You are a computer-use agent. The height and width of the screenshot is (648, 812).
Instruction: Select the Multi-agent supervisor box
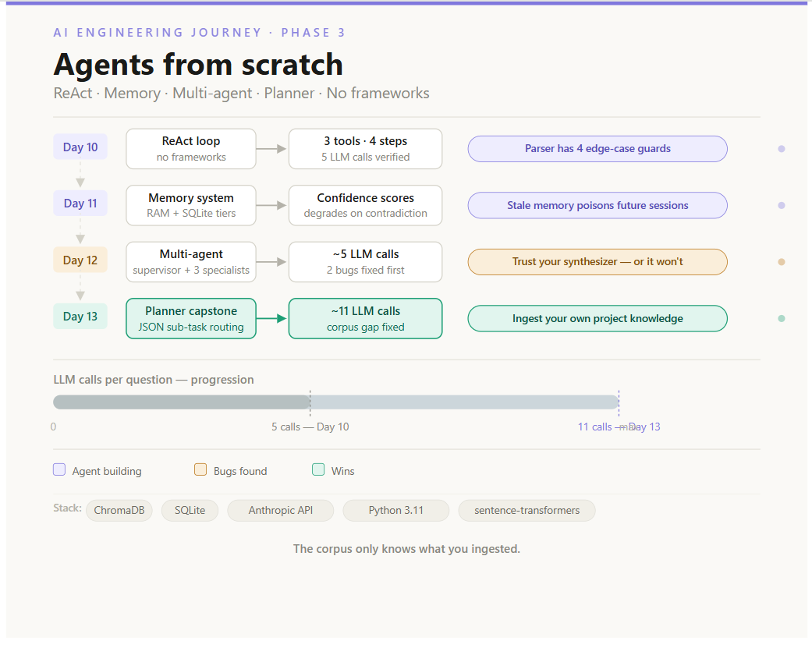tap(191, 262)
